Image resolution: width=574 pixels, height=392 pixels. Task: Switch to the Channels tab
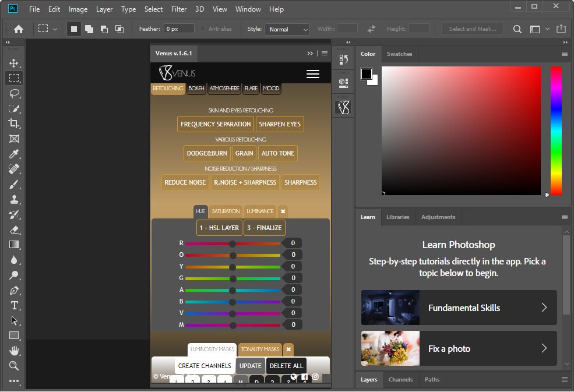(400, 380)
